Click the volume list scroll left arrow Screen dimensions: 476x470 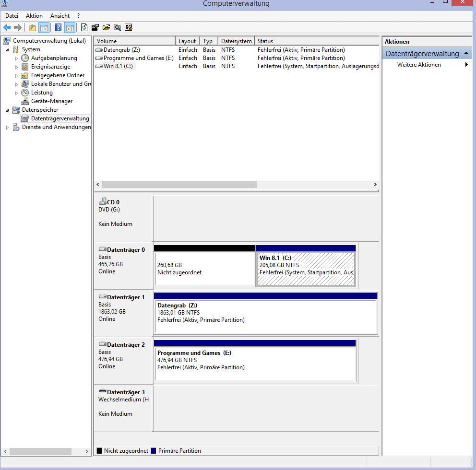(98, 185)
